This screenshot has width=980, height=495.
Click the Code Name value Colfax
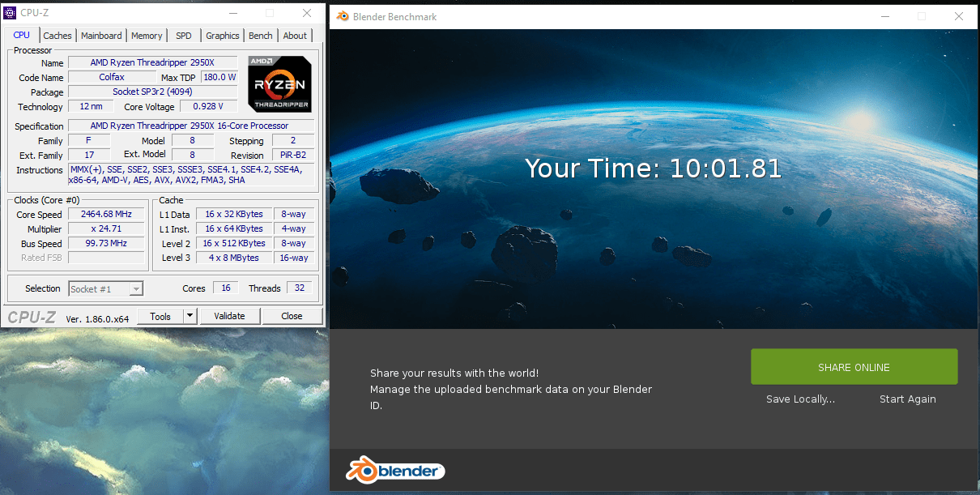pyautogui.click(x=112, y=77)
